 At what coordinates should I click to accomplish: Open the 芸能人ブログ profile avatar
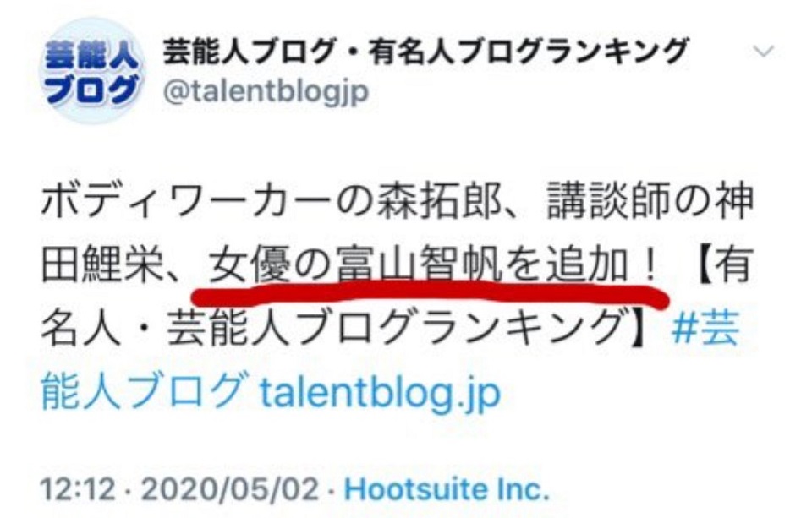[91, 71]
